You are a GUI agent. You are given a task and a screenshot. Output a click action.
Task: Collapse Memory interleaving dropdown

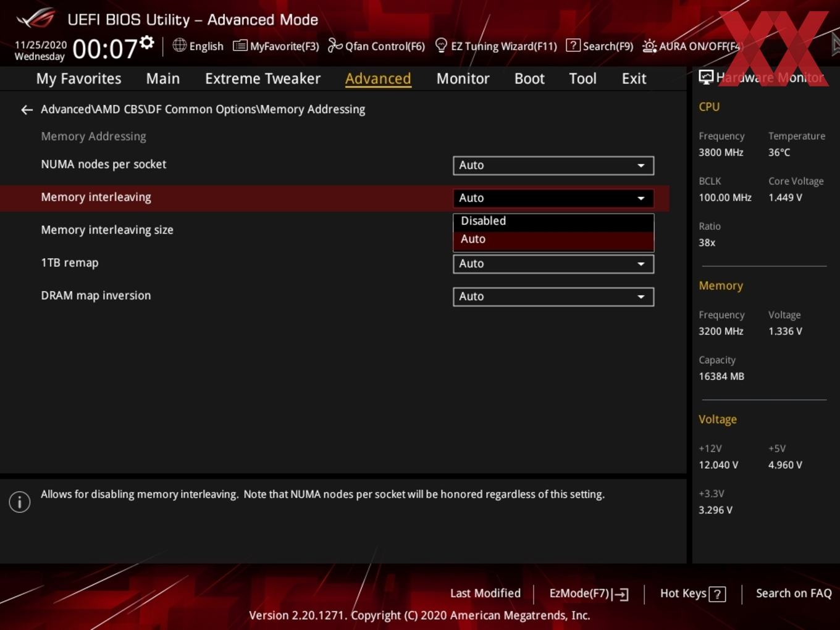(x=553, y=198)
